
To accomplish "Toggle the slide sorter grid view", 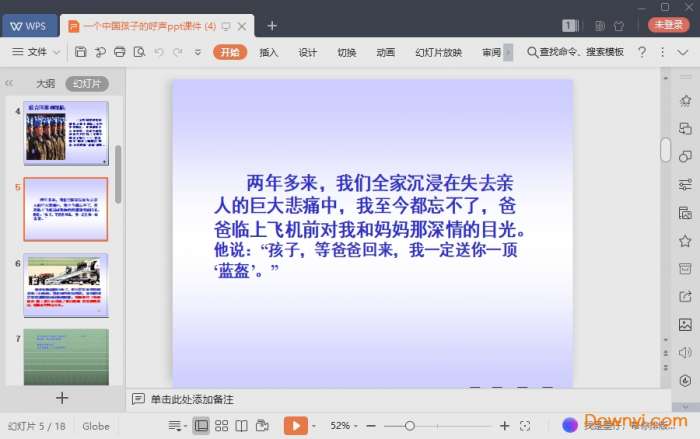I will tap(221, 426).
